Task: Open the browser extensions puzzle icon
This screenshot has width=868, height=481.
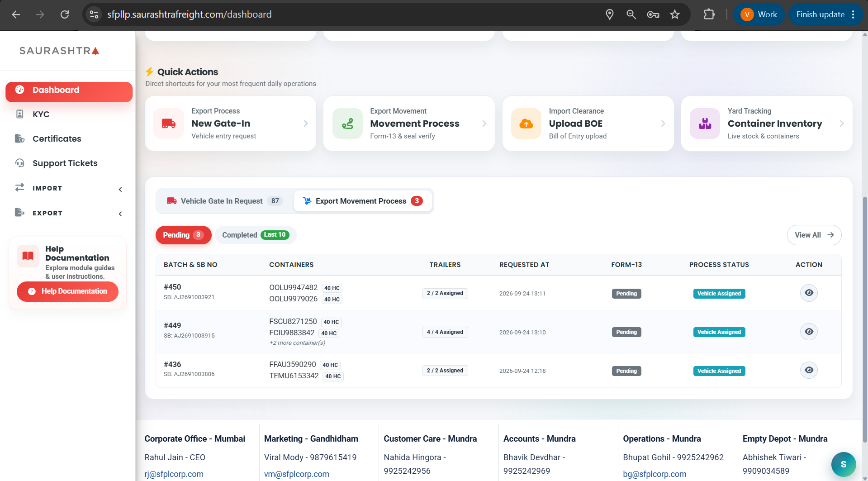Action: (x=709, y=14)
